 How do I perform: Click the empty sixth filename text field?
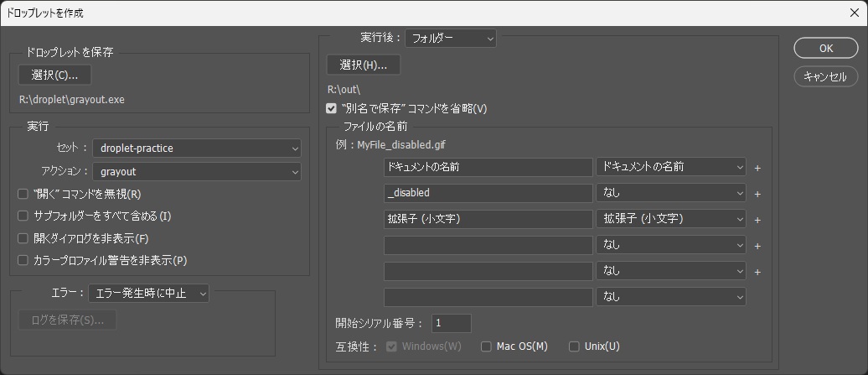coord(488,298)
